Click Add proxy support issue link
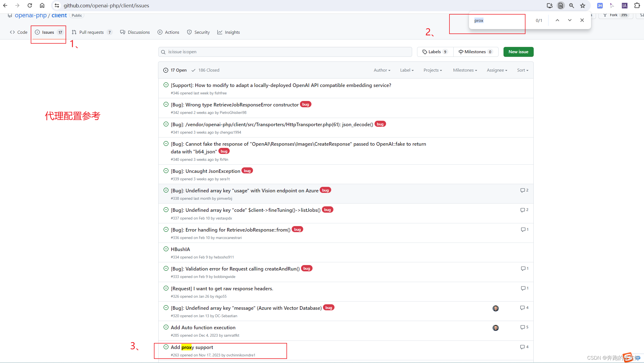The width and height of the screenshot is (644, 363). click(192, 347)
